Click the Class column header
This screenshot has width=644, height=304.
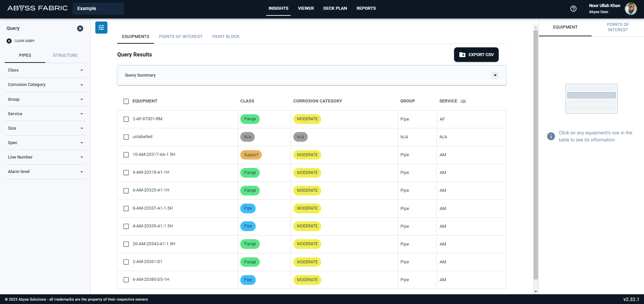click(247, 101)
